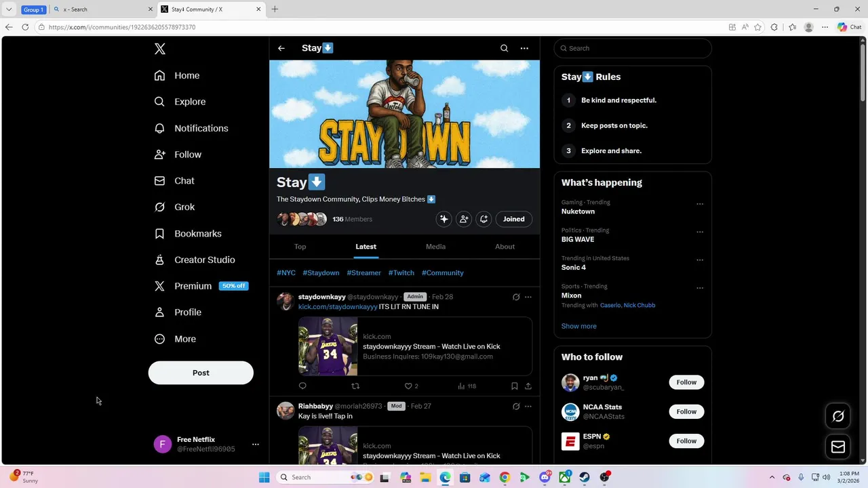This screenshot has height=488, width=868.
Task: Open the floating Grok button
Action: [x=838, y=416]
